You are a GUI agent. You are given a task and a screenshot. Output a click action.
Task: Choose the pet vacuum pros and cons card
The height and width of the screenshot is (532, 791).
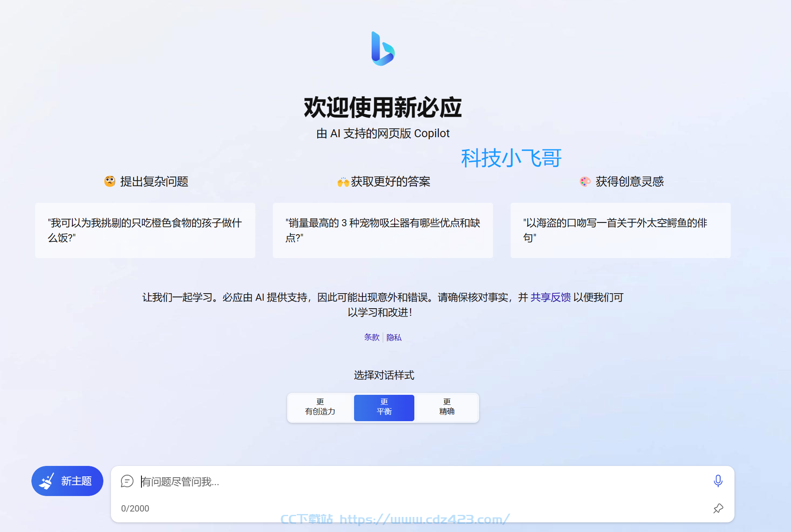tap(383, 230)
